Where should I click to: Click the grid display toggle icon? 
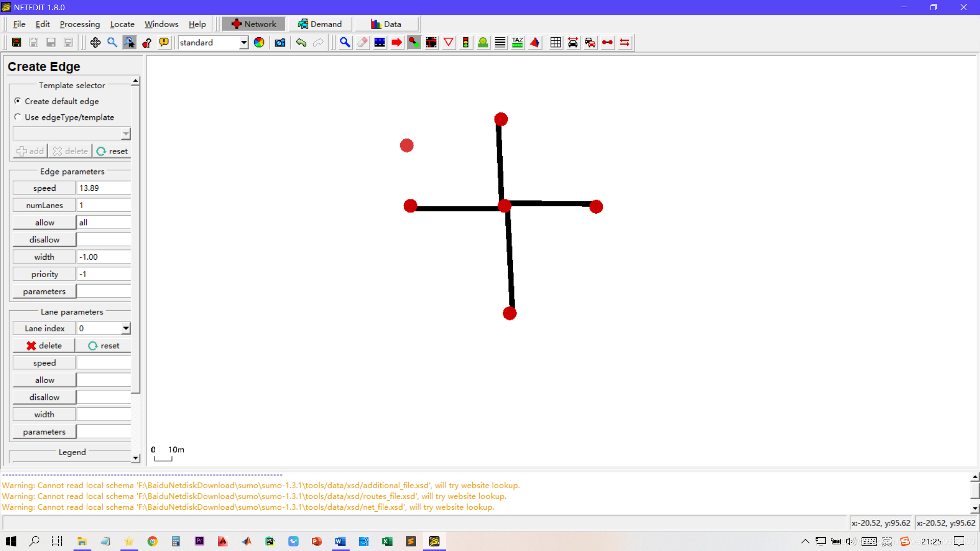pyautogui.click(x=555, y=42)
